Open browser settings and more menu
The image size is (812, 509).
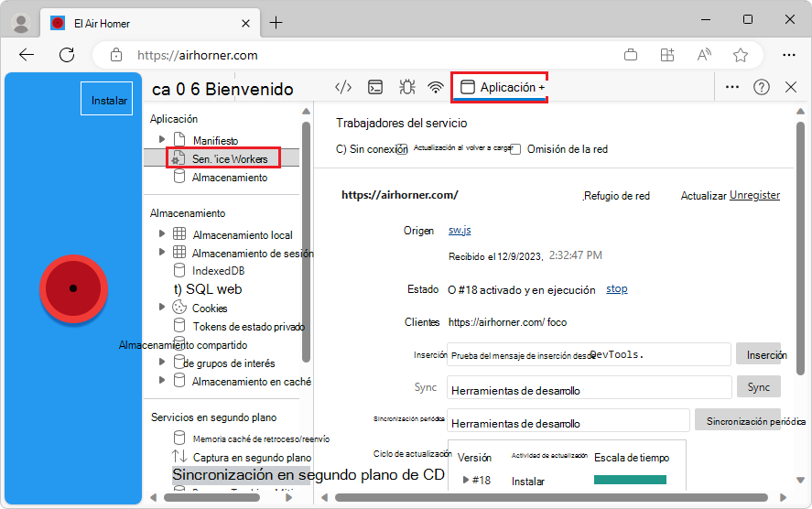[x=789, y=55]
